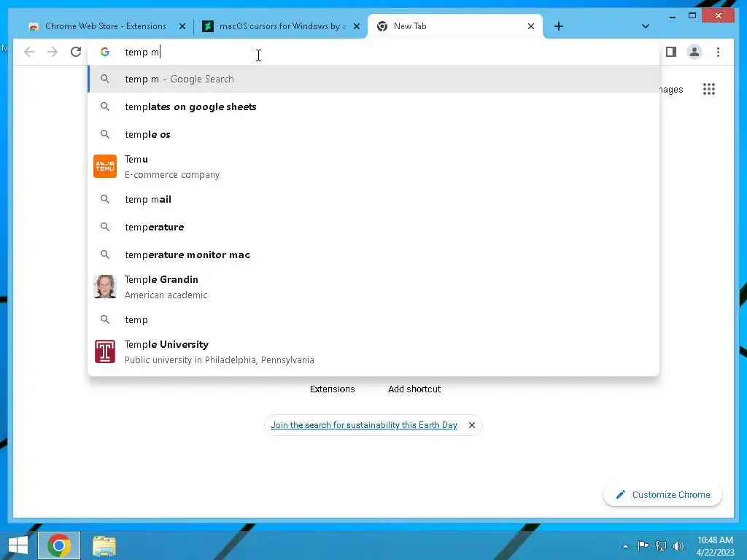The image size is (747, 560).
Task: Open Chrome three-dot menu
Action: click(718, 52)
